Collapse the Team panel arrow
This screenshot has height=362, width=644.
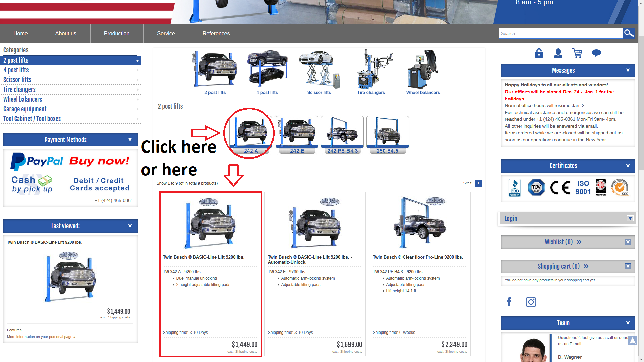[628, 323]
